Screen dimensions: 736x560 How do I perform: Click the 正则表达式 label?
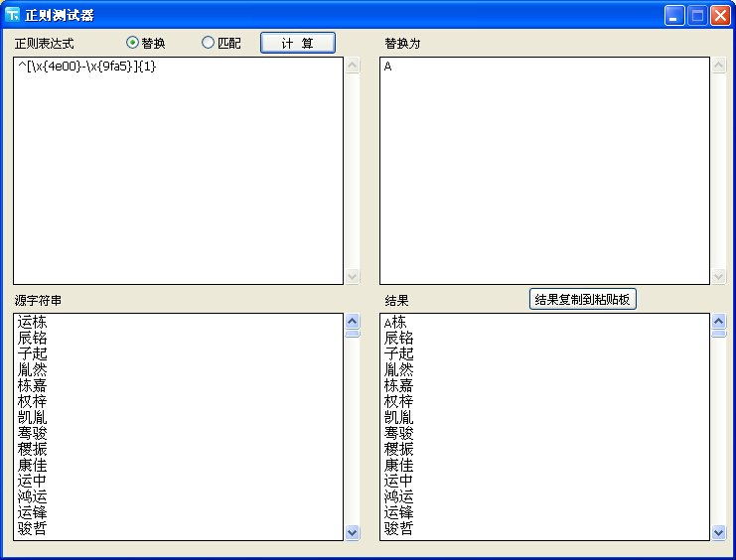point(44,44)
